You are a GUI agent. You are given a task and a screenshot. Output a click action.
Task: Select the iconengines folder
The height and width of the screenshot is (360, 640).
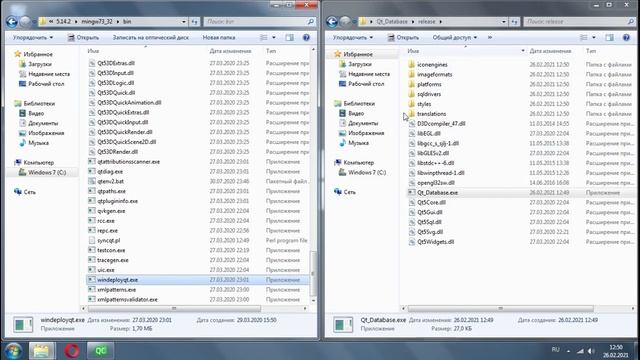(432, 65)
